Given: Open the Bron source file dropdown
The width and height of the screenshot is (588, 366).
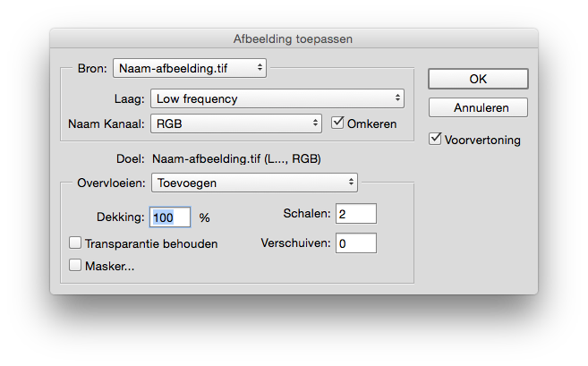Looking at the screenshot, I should tap(190, 68).
